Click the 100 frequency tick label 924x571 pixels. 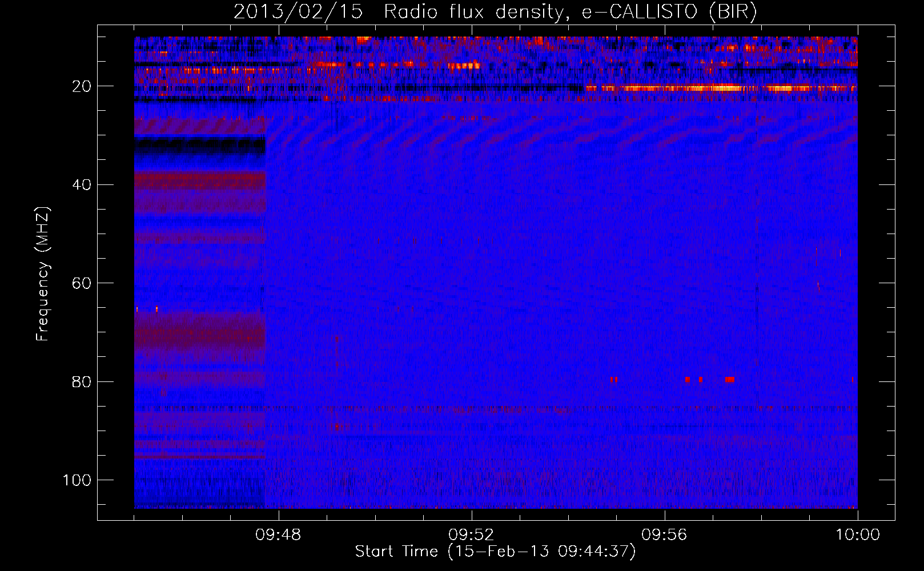tap(77, 480)
